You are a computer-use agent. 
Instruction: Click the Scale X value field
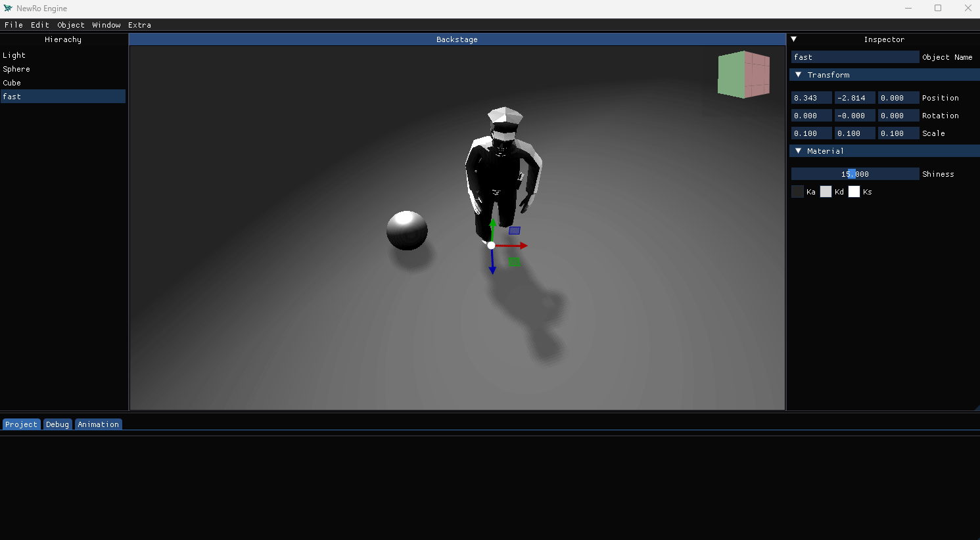point(812,133)
